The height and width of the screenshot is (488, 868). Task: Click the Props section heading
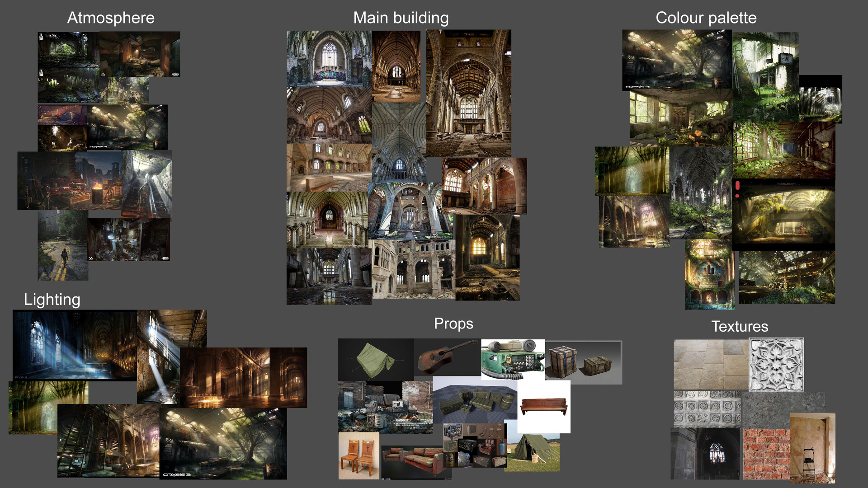(x=453, y=324)
